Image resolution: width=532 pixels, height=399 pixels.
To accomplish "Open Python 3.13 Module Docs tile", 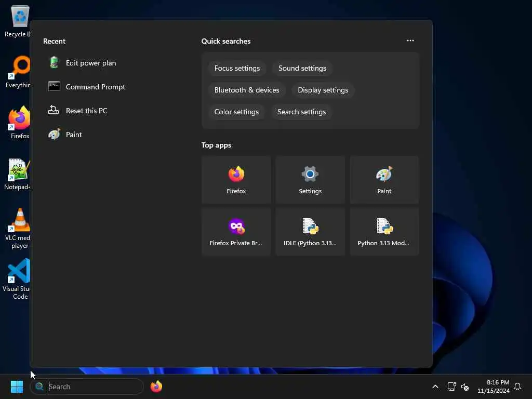I will [384, 232].
